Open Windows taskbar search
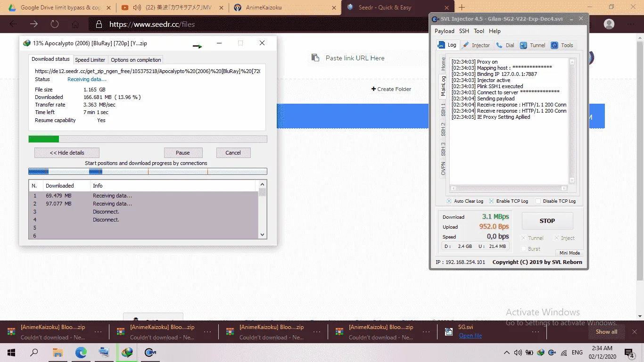This screenshot has width=644, height=362. click(34, 353)
